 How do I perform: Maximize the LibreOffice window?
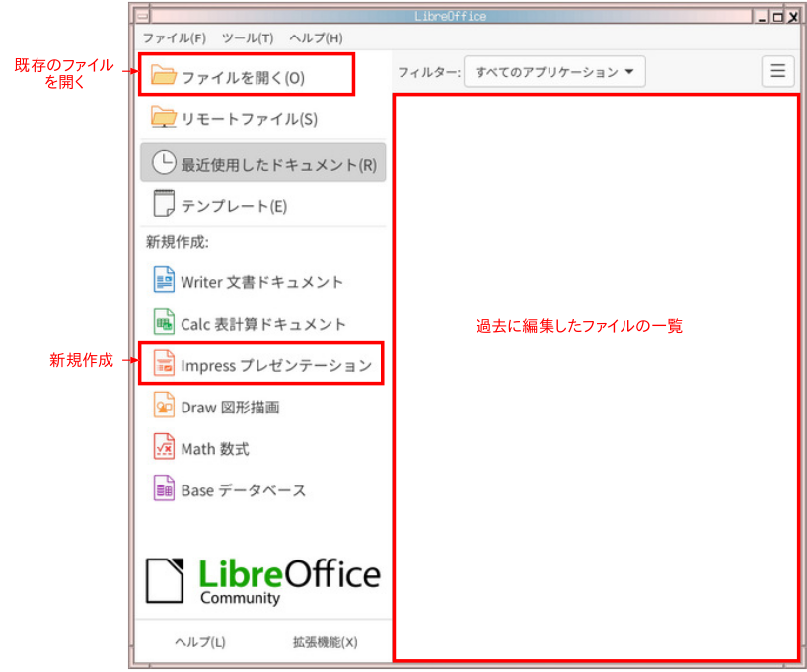778,17
